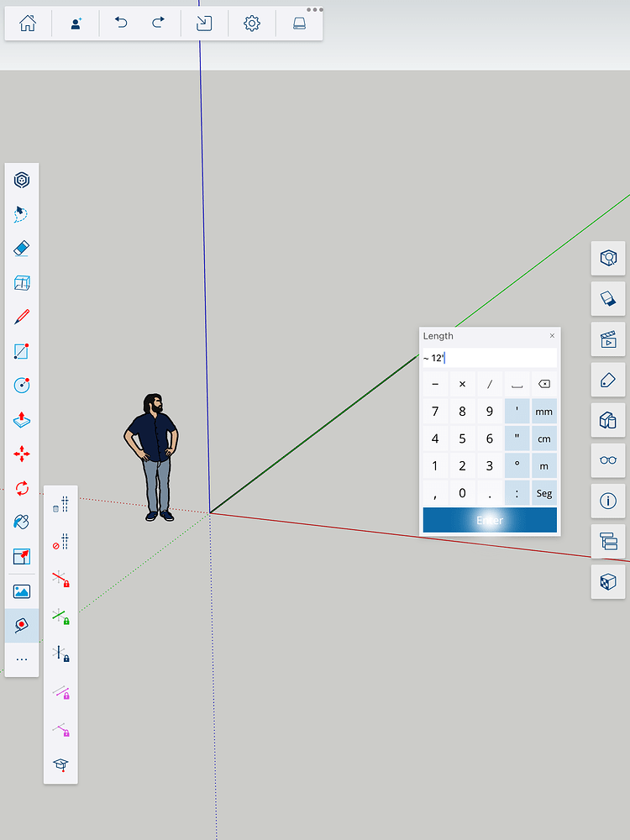
Task: Tap the divide slash key
Action: (x=490, y=384)
